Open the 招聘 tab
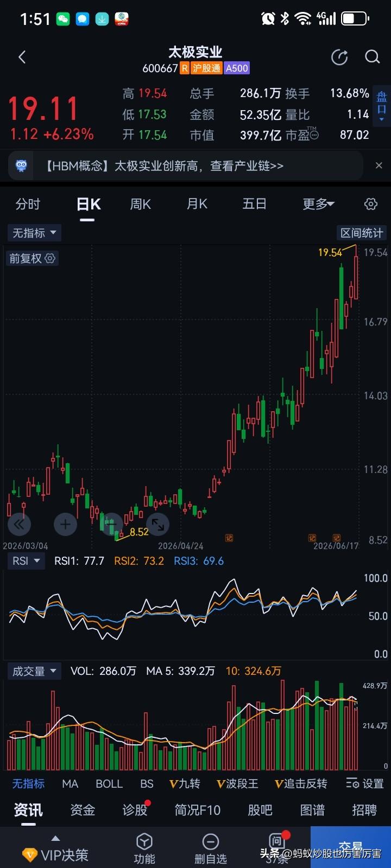The width and height of the screenshot is (391, 868). pos(364,810)
